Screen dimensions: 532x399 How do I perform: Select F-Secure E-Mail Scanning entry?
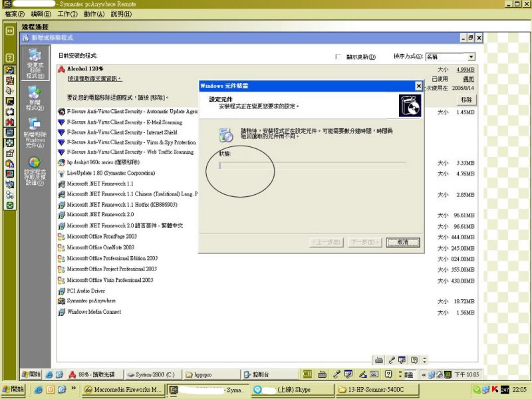tap(120, 122)
